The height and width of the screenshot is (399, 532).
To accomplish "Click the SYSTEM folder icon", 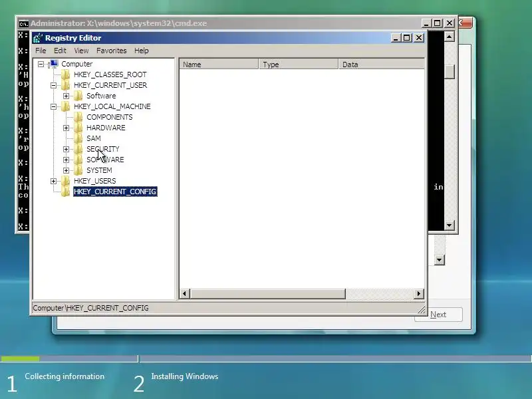I will tap(78, 170).
